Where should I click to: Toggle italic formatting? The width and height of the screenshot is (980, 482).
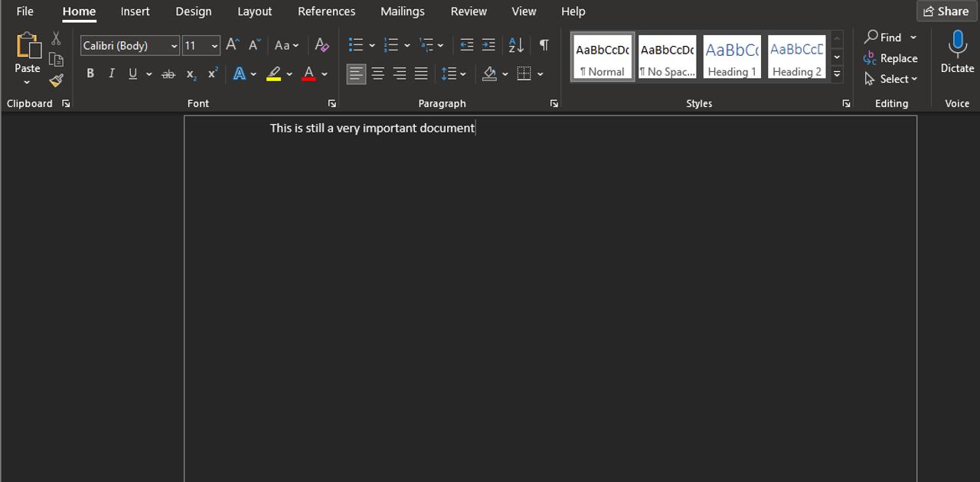click(x=111, y=73)
